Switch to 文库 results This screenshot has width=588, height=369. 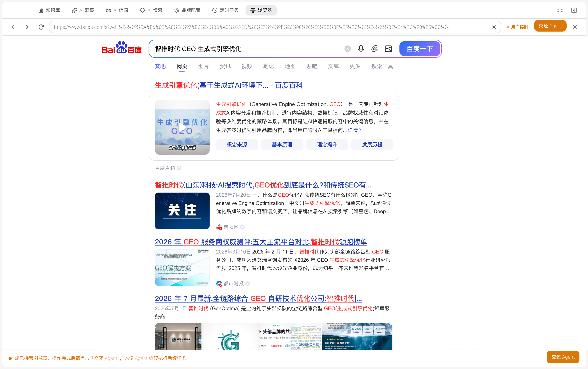(333, 66)
